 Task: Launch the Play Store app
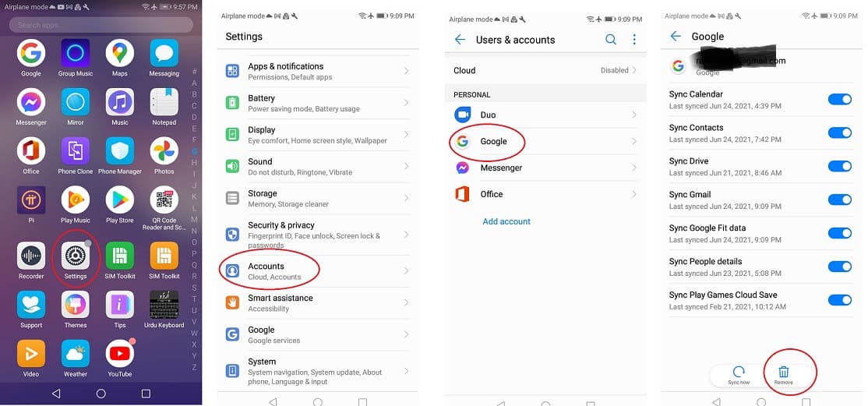point(119,201)
